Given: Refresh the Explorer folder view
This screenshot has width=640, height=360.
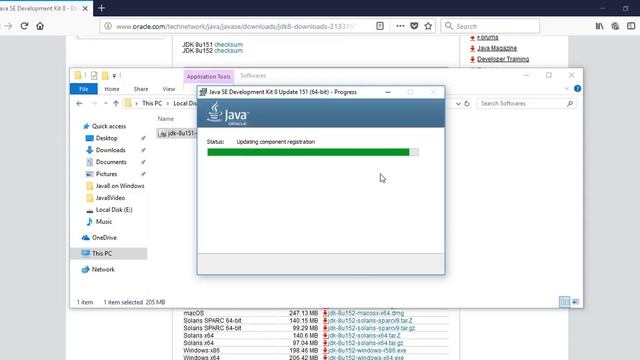Looking at the screenshot, I should tap(467, 104).
